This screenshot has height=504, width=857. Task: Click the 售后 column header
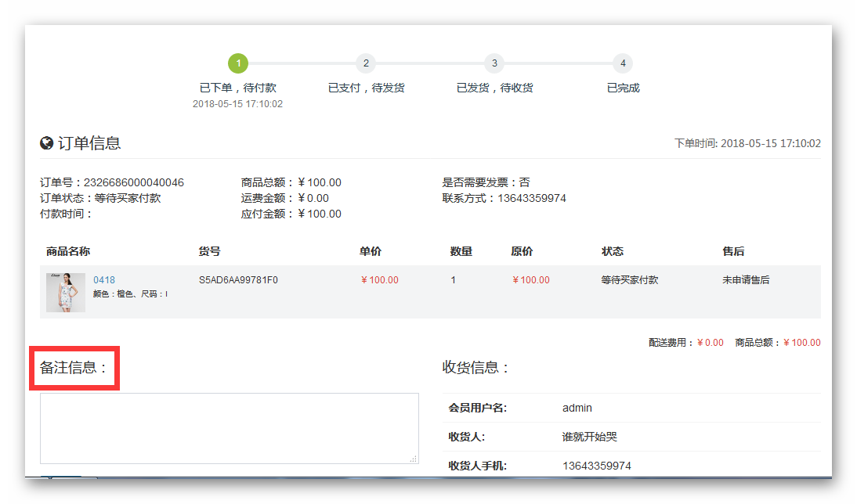point(733,251)
